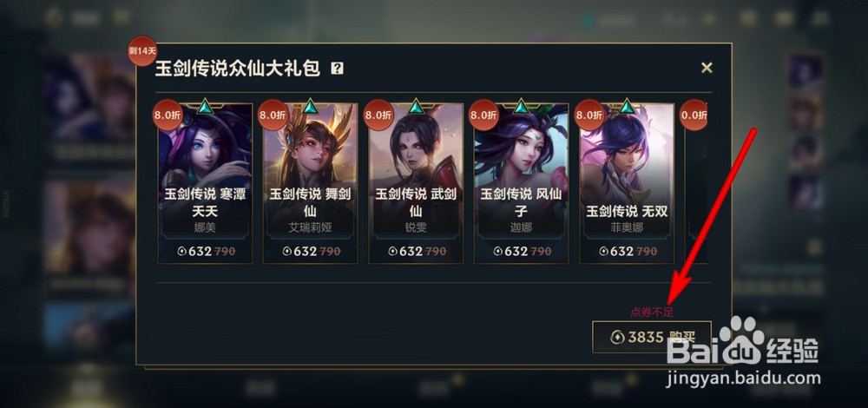868x408 pixels.
Task: Select the 玉剑传说 风仙子 迦娜 skin card
Action: point(521,183)
